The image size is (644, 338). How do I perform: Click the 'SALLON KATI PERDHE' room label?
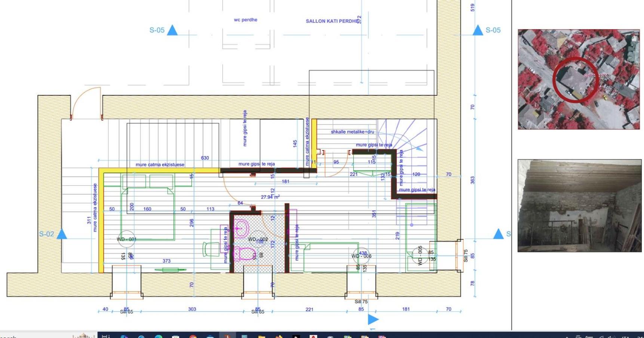(332, 21)
